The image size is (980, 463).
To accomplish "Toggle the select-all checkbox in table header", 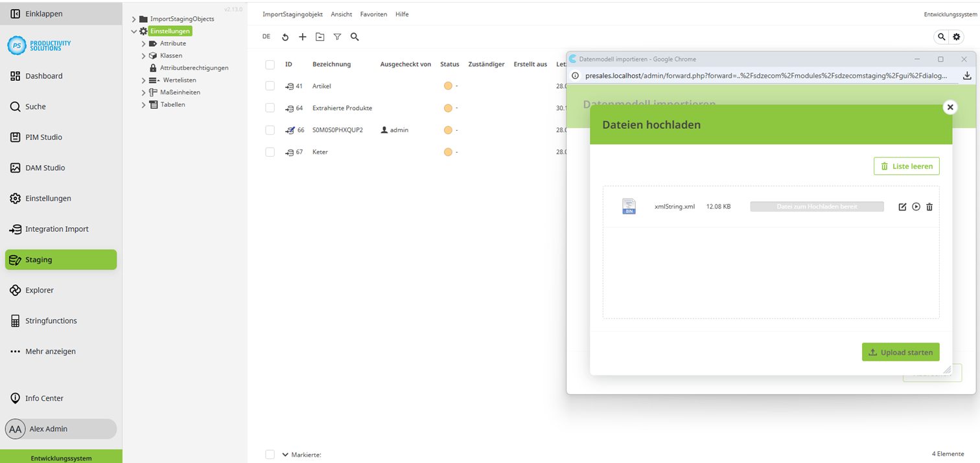I will tap(270, 65).
